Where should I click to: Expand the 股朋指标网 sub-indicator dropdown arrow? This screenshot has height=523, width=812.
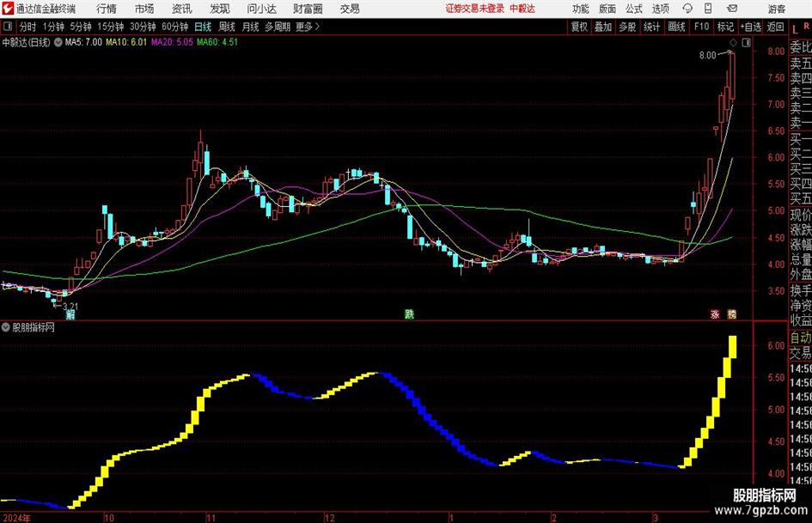pos(6,327)
